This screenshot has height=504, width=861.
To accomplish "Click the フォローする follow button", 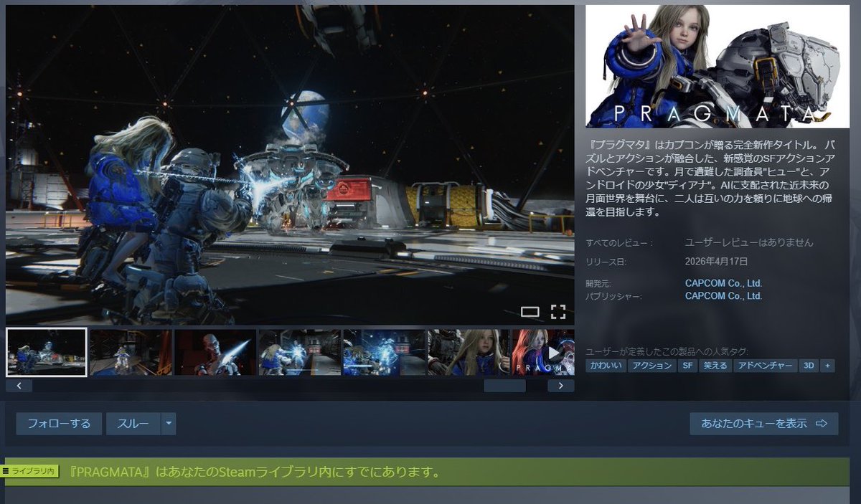I will click(x=60, y=424).
